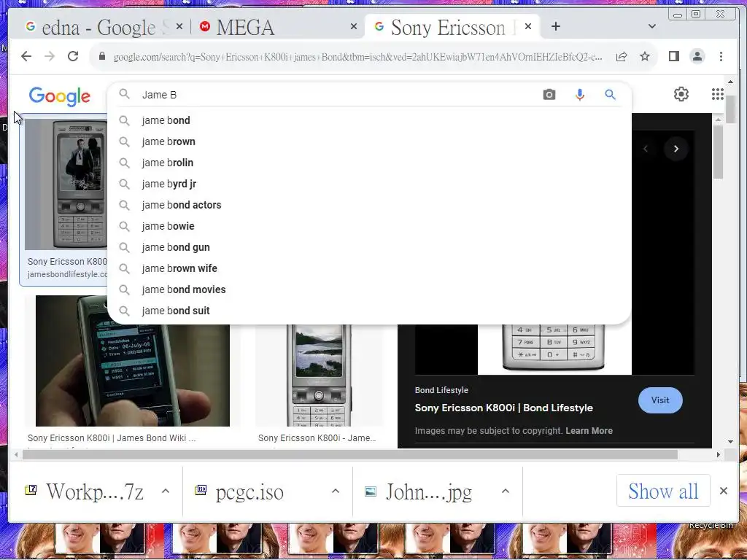Search by image camera icon
The width and height of the screenshot is (747, 560).
[x=549, y=94]
